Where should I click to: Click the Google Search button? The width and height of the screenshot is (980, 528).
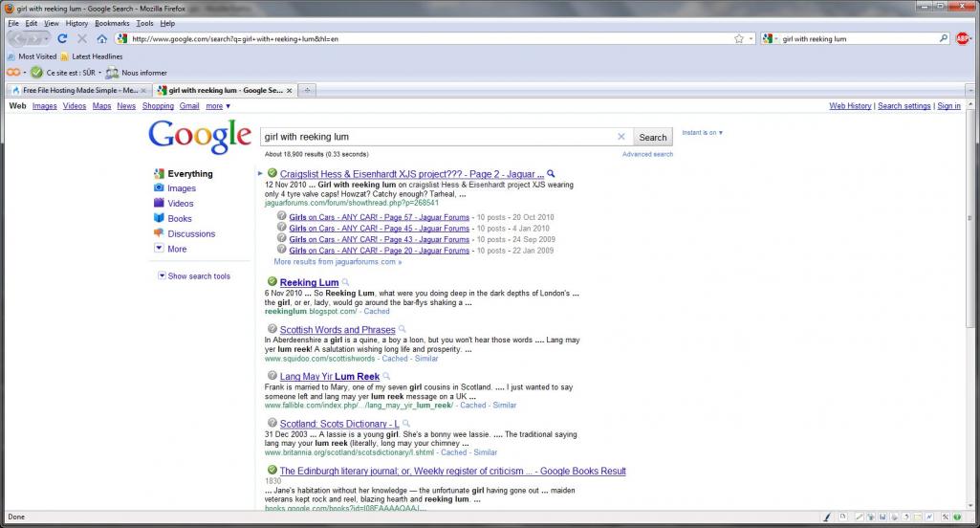tap(652, 137)
